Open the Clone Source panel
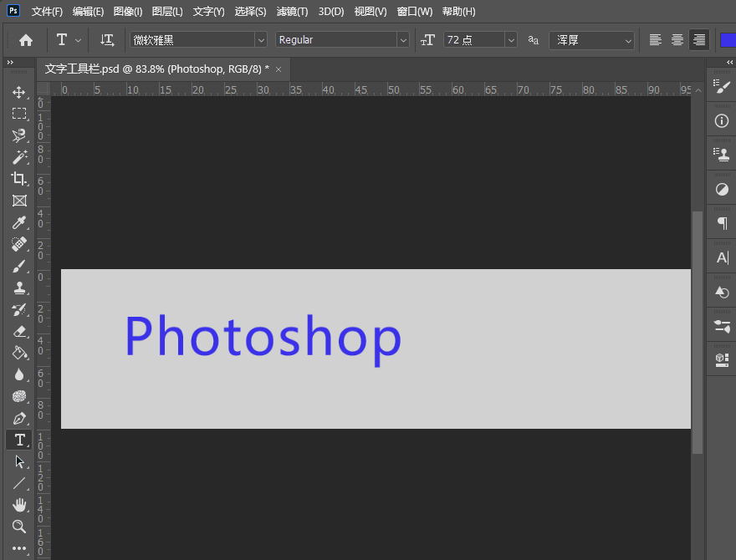 [x=722, y=155]
